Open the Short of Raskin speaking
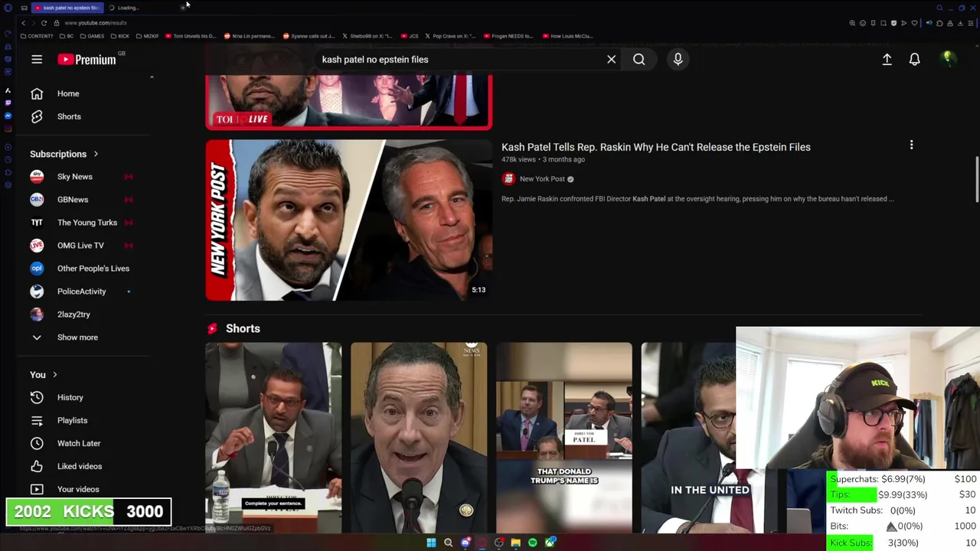980x551 pixels. [x=419, y=438]
